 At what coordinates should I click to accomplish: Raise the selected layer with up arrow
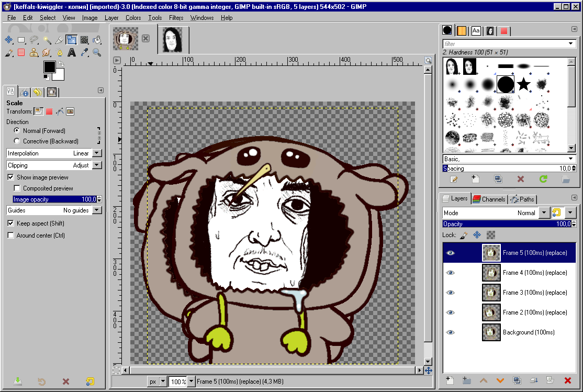pos(484,380)
